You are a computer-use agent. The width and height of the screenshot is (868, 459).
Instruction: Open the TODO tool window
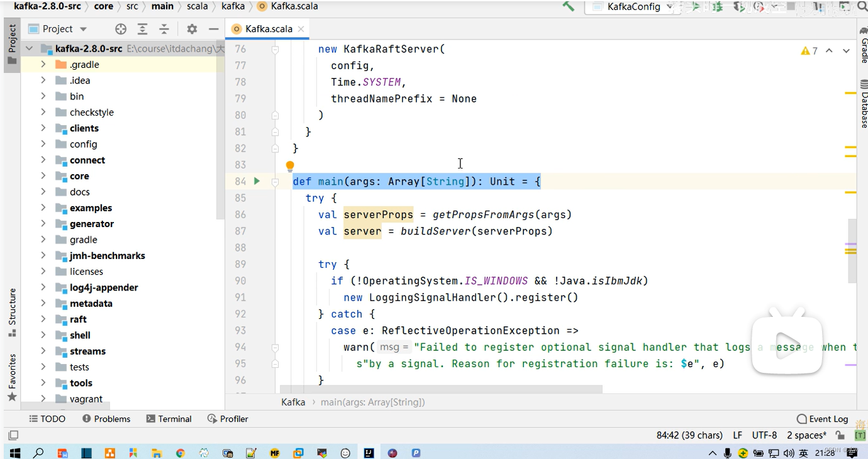click(x=47, y=419)
